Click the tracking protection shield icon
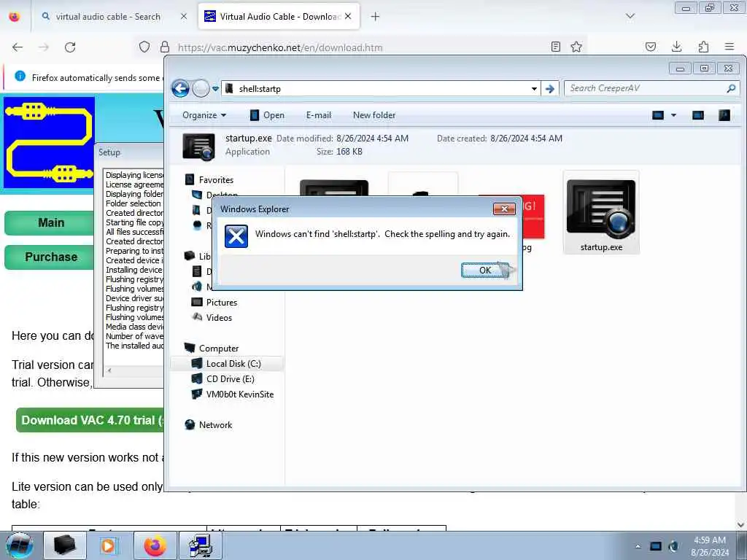 pos(144,47)
